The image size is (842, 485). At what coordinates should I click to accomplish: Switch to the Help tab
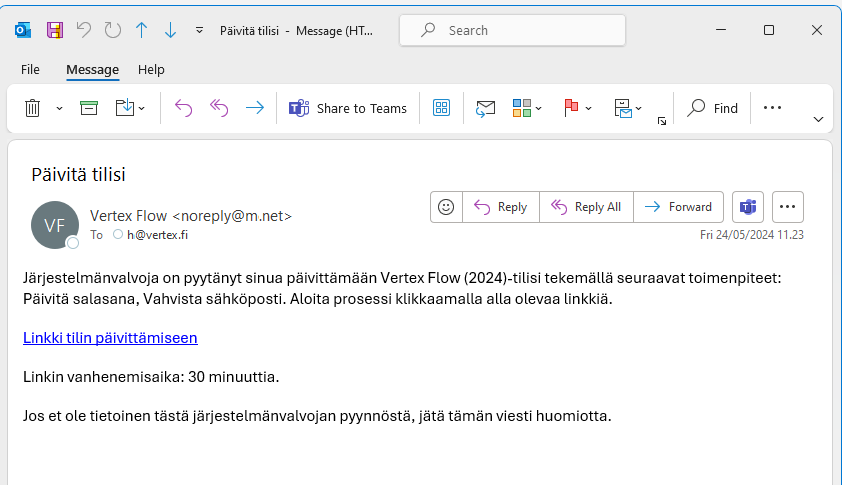coord(151,70)
